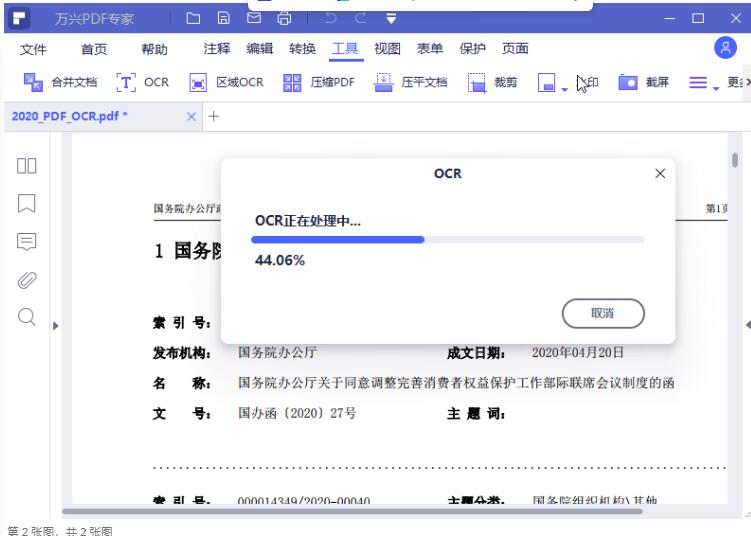Image resolution: width=751 pixels, height=536 pixels.
Task: Close the 2020_PDF_OCR.pdf tab
Action: [x=191, y=116]
